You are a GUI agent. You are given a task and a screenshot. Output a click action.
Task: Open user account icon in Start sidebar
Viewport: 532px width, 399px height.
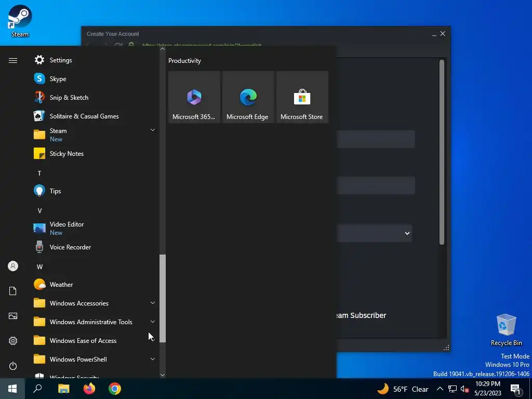pyautogui.click(x=13, y=266)
